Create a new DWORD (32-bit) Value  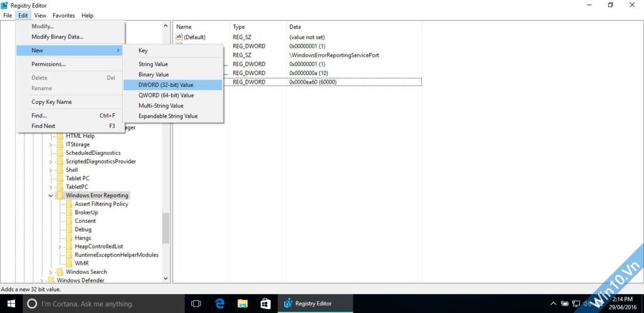click(x=173, y=85)
